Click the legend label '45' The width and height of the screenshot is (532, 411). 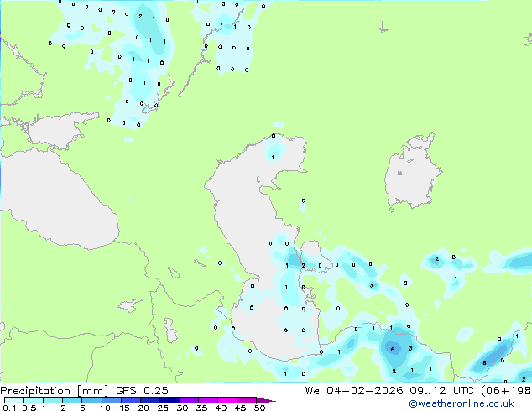(240, 408)
